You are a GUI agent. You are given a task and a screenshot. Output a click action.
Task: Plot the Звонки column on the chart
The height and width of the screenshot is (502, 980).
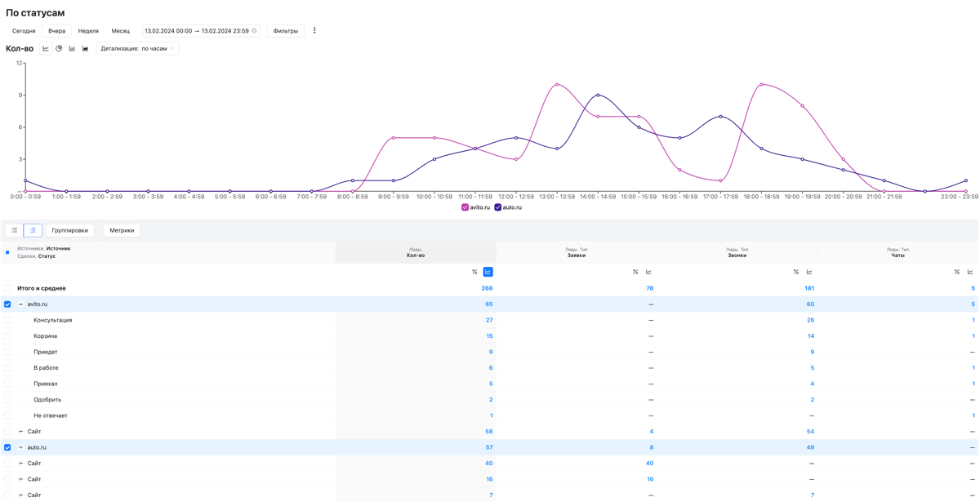pyautogui.click(x=809, y=272)
